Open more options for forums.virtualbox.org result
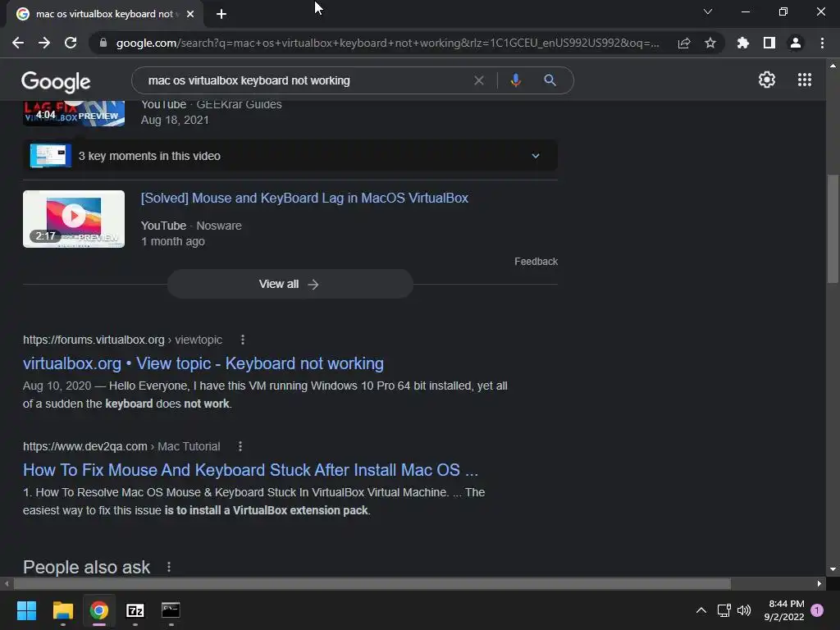Viewport: 840px width, 630px height. (x=243, y=340)
